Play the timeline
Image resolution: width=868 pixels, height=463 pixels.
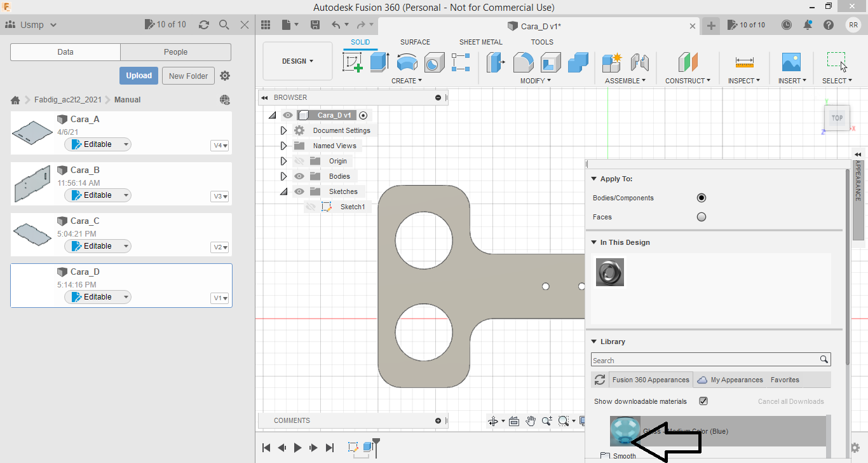[297, 448]
